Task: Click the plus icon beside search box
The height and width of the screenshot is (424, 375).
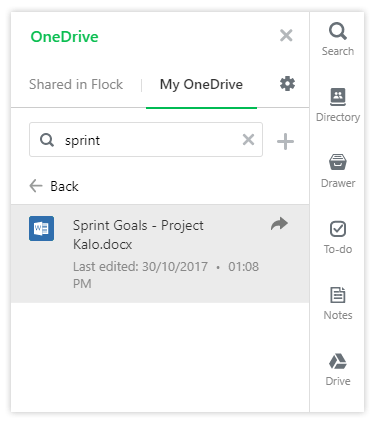Action: (x=285, y=142)
